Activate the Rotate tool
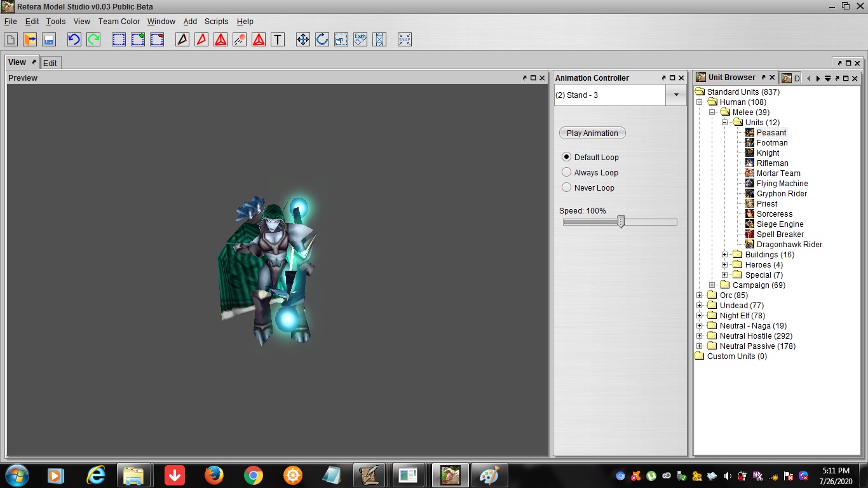This screenshot has height=488, width=868. (x=322, y=39)
